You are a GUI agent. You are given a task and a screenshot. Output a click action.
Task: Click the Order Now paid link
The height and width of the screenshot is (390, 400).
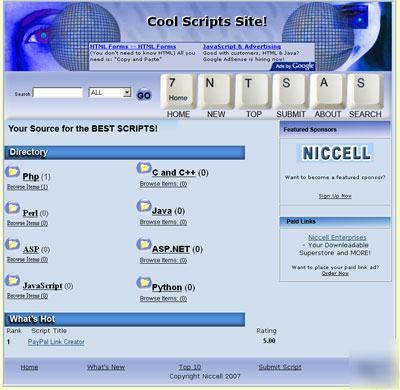(x=335, y=273)
